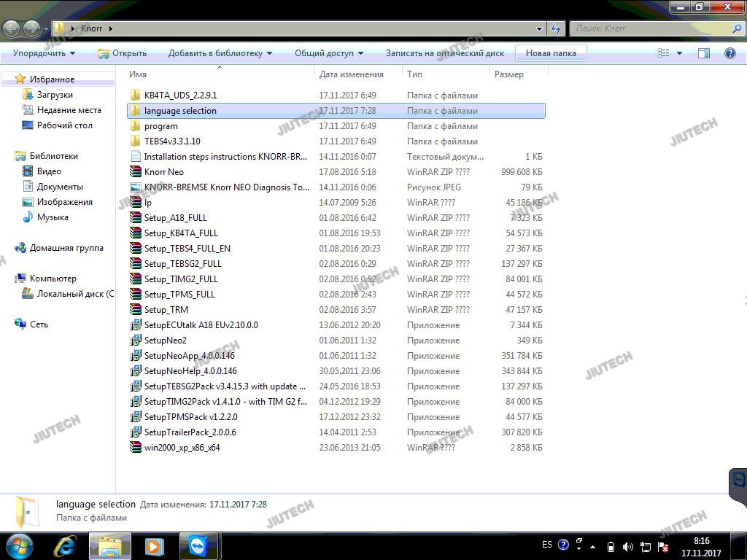Select the Knorr Neo archive icon
747x560 pixels.
click(x=135, y=172)
